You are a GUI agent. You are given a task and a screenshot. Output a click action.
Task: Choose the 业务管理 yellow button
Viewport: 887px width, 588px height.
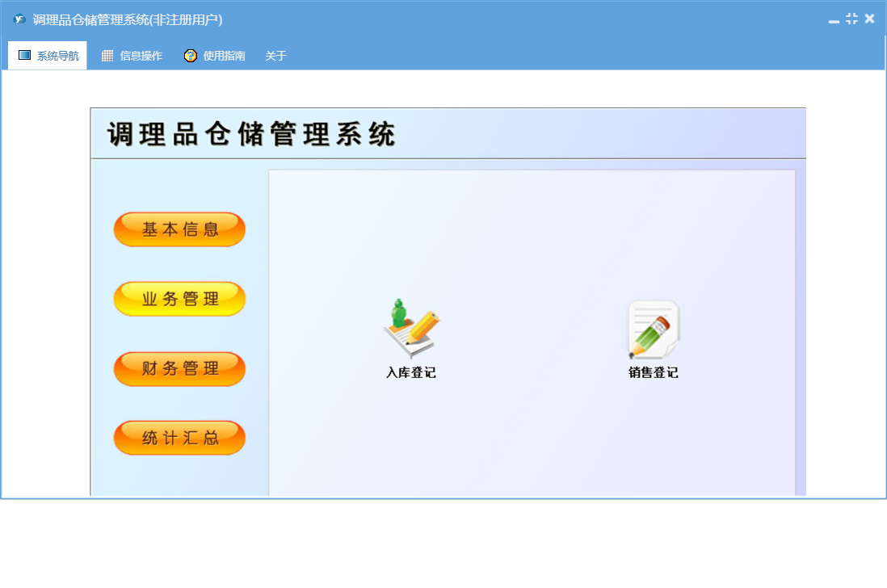pyautogui.click(x=179, y=299)
